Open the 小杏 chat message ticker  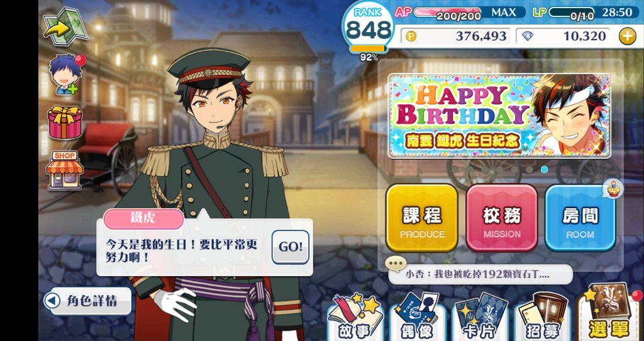pyautogui.click(x=480, y=274)
